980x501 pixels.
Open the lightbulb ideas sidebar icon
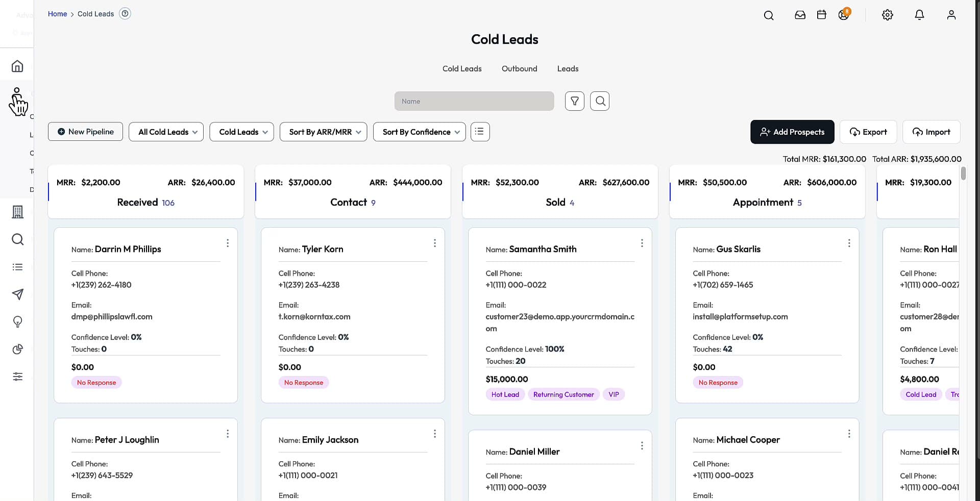pyautogui.click(x=17, y=322)
